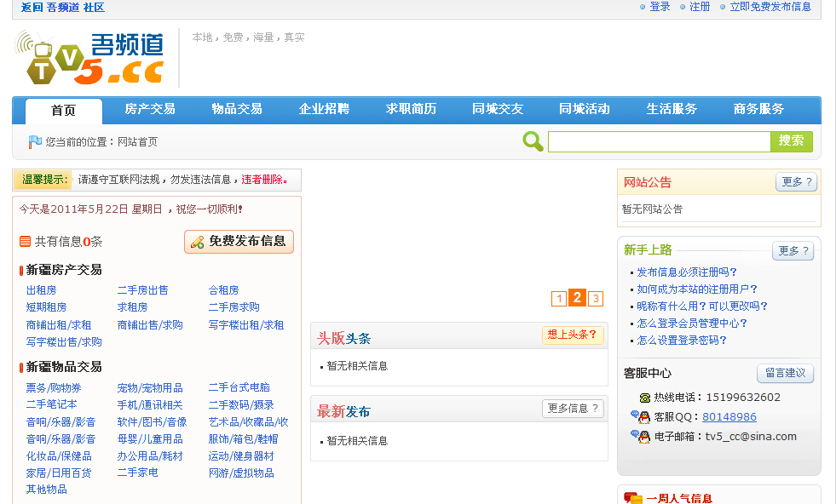Open 票务/购物券 category link

point(54,388)
